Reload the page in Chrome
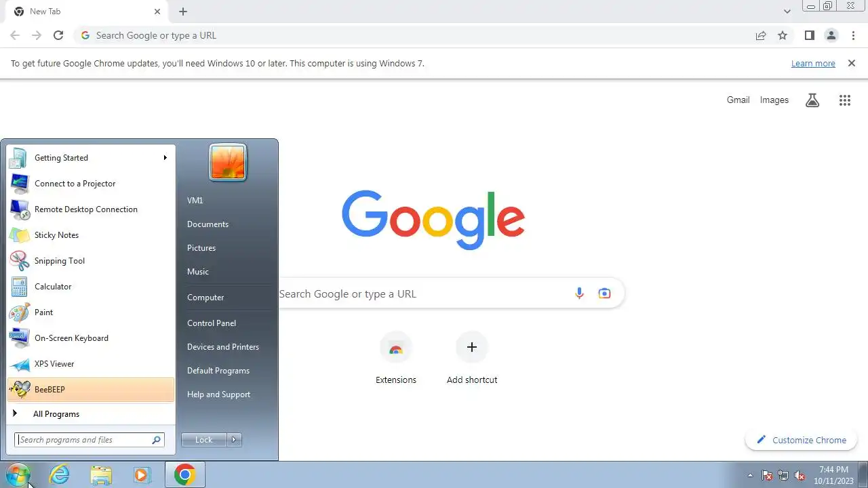Screen dimensions: 868x488 tap(58, 35)
